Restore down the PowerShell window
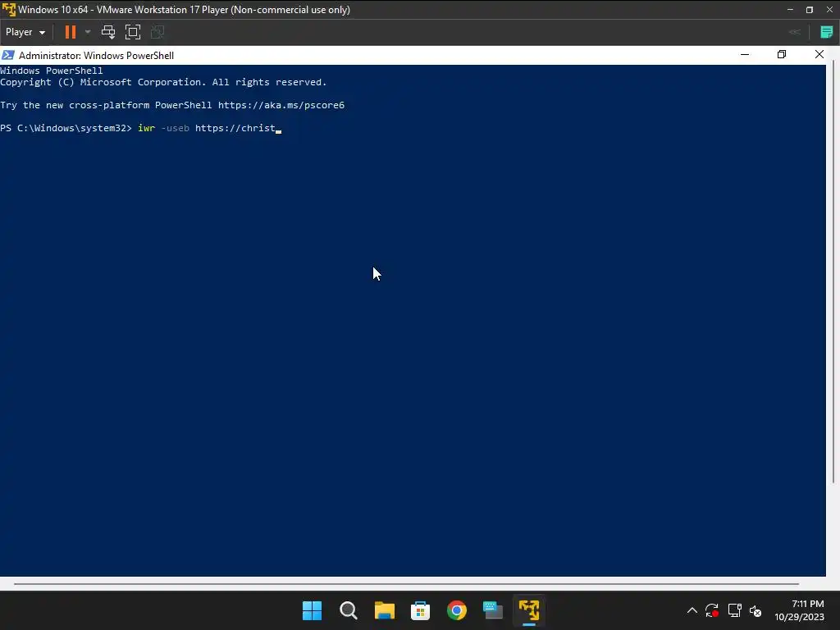 (782, 55)
